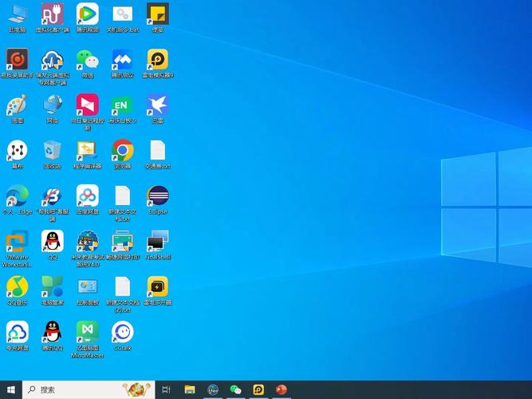The width and height of the screenshot is (532, 399).
Task: Open the Windows Start menu
Action: 11,390
